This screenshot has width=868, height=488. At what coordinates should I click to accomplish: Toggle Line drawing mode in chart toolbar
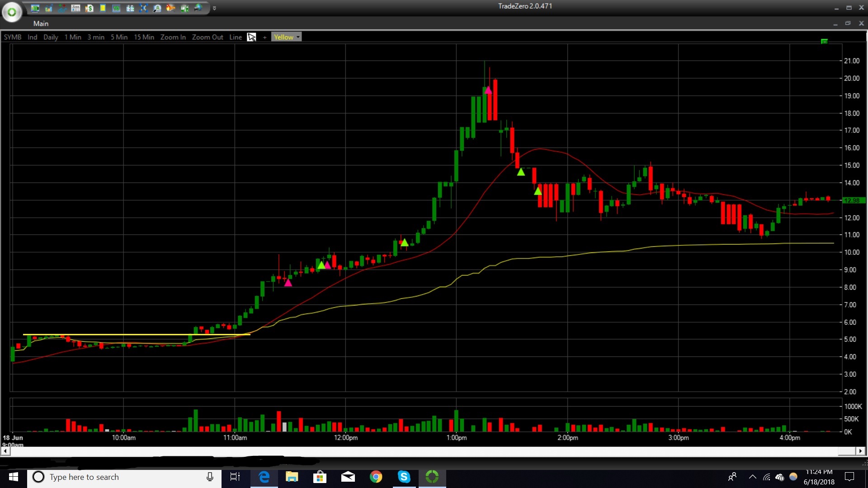235,37
